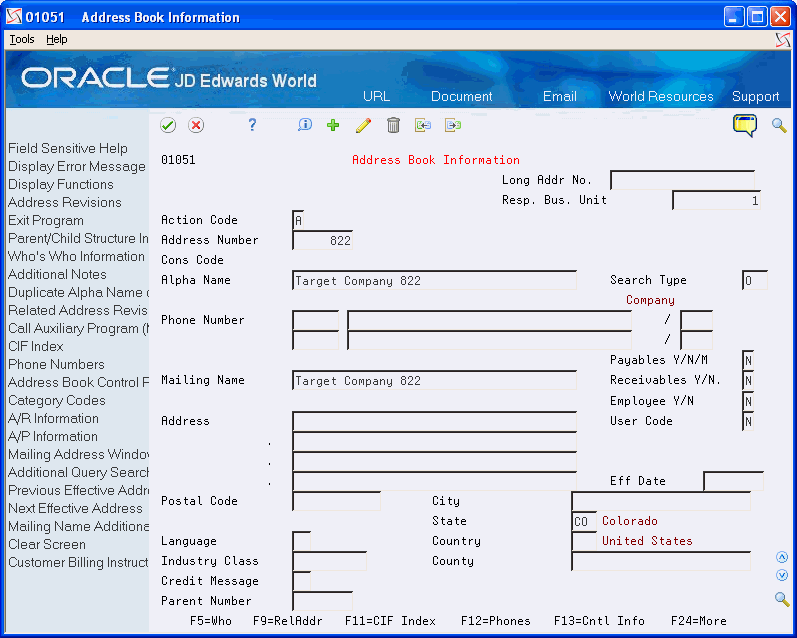Click the red X cancel icon
Image resolution: width=797 pixels, height=638 pixels.
196,125
